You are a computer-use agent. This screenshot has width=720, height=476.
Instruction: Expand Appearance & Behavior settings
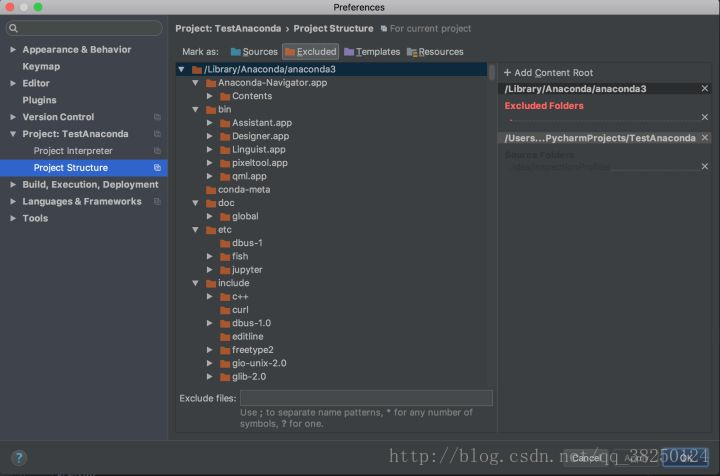13,50
